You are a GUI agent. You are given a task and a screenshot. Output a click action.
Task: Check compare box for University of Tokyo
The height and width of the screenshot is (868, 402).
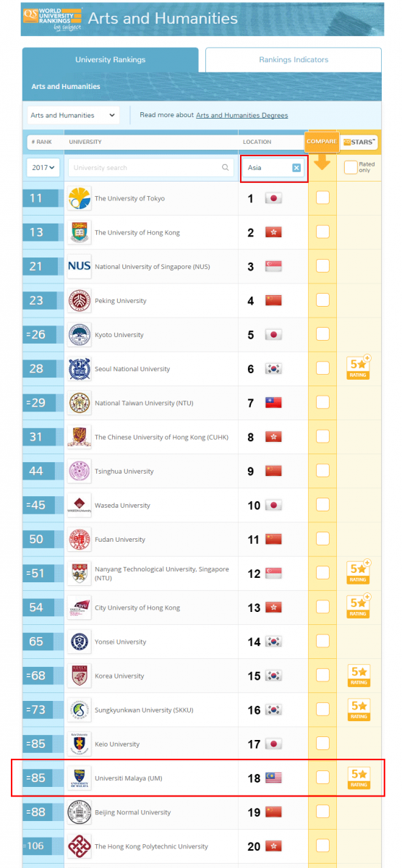click(322, 197)
